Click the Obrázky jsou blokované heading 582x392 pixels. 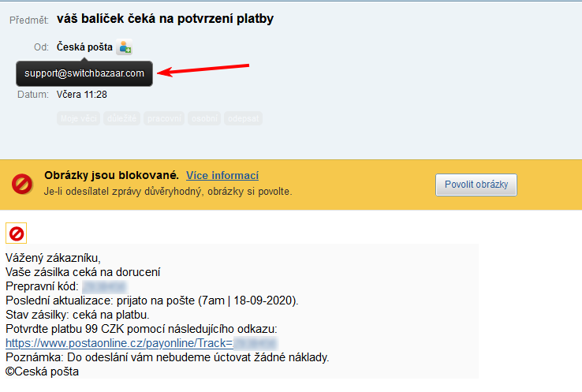click(111, 175)
